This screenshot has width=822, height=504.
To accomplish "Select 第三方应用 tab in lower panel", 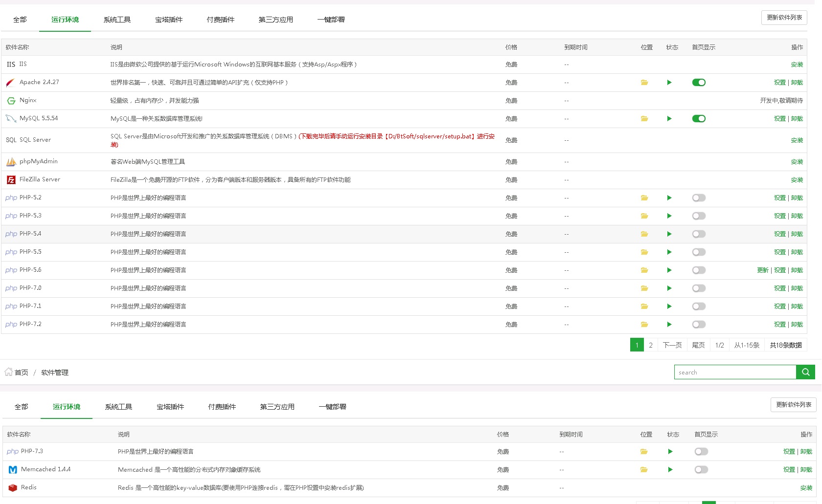I will [277, 407].
